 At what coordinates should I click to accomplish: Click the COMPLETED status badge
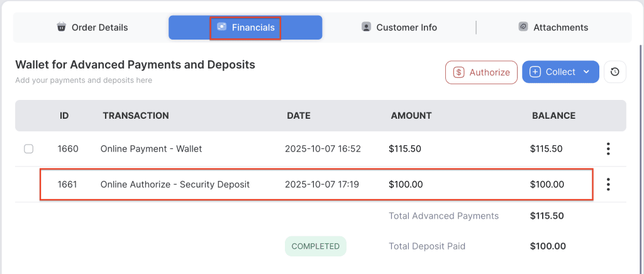(x=315, y=246)
